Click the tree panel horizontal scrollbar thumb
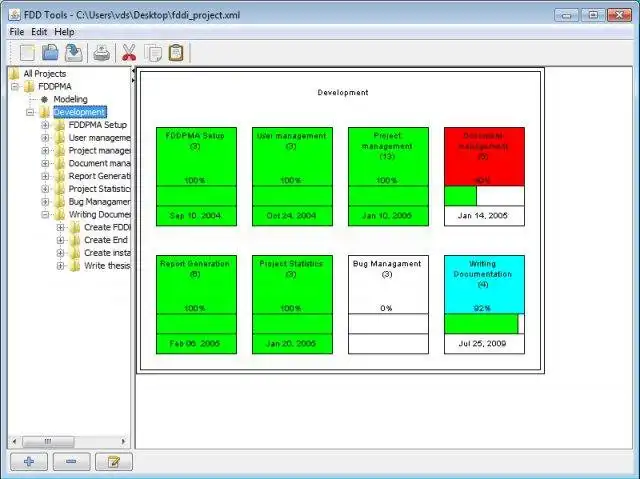 (48, 441)
